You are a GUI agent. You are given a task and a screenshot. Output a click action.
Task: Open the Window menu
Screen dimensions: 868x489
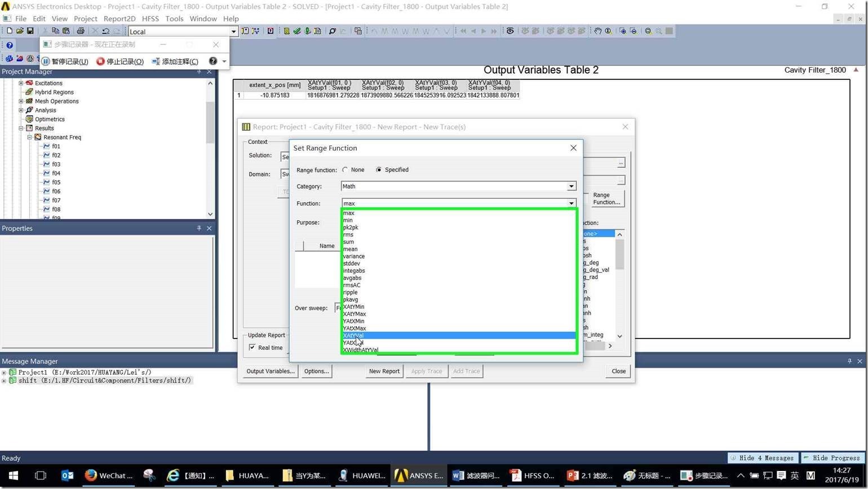click(x=203, y=19)
